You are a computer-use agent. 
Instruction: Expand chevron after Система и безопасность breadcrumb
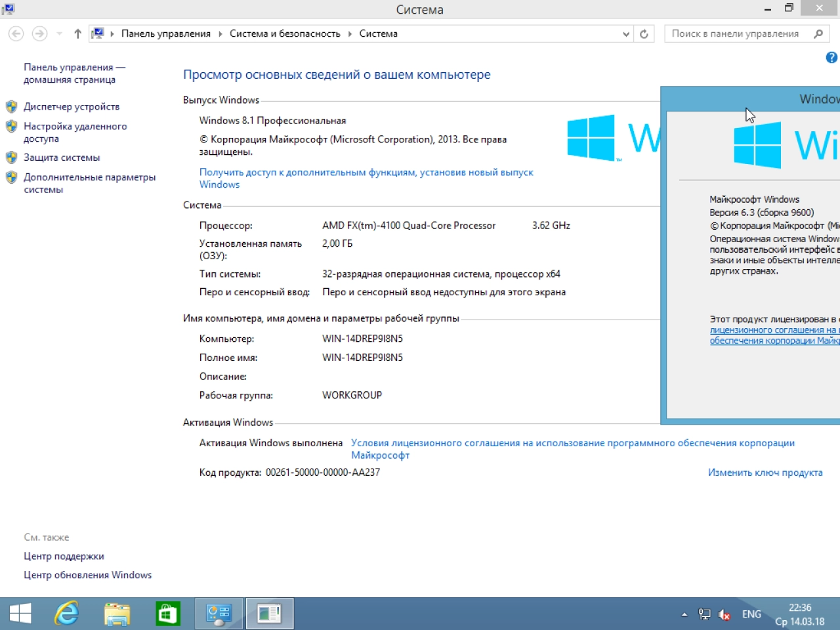[350, 33]
